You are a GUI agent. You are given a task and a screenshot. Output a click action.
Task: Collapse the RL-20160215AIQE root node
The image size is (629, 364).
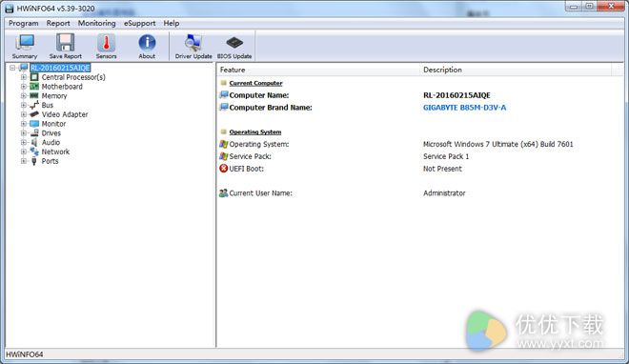12,68
